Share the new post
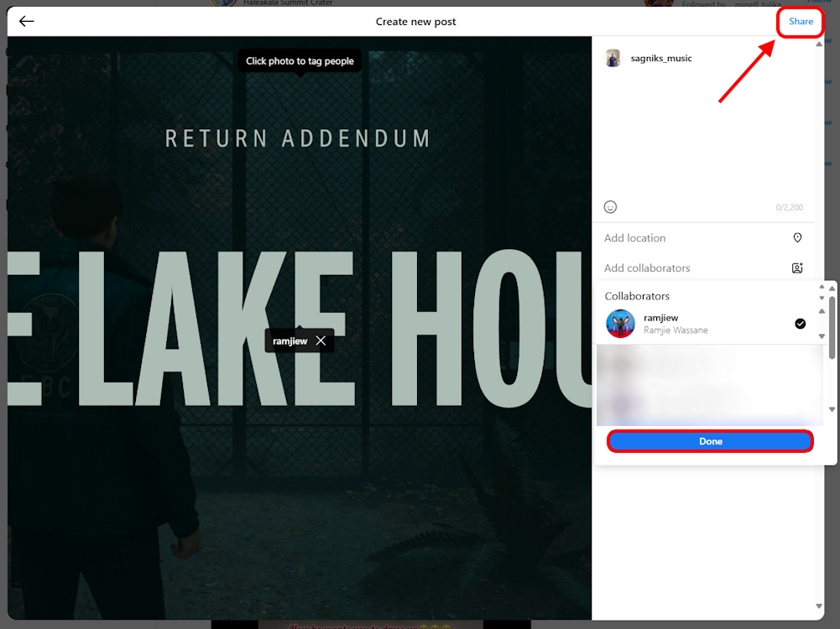 coord(801,22)
